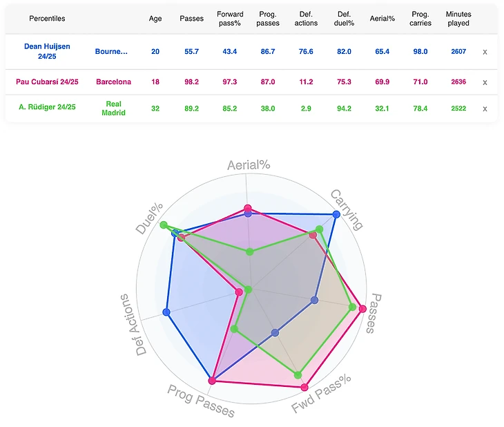
Task: Click the Real Madrid team cell
Action: 113,108
